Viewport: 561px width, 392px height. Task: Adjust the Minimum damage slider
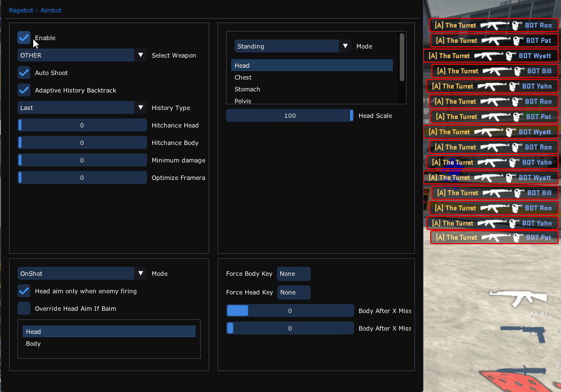(x=82, y=160)
